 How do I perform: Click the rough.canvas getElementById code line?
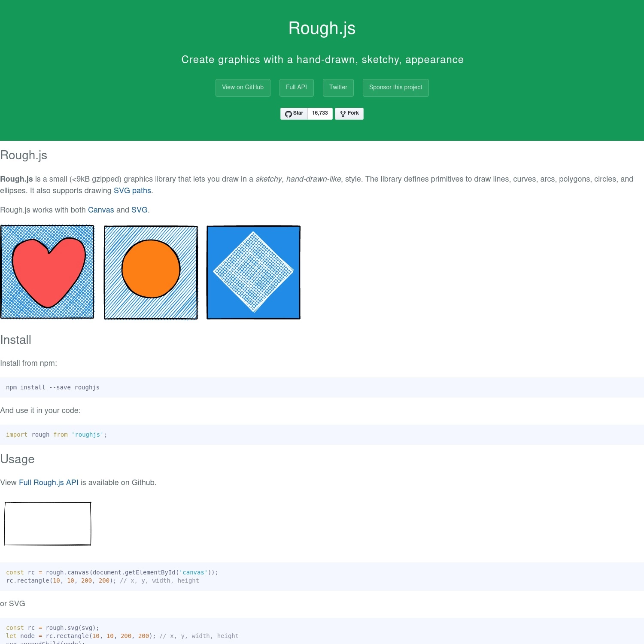pos(112,572)
